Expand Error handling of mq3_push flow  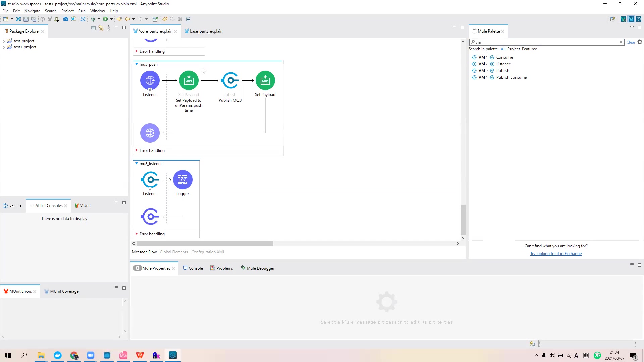tap(137, 150)
